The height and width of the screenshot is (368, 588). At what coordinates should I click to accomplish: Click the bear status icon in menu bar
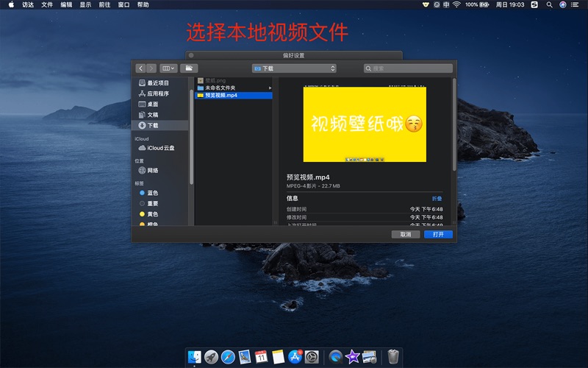click(426, 4)
